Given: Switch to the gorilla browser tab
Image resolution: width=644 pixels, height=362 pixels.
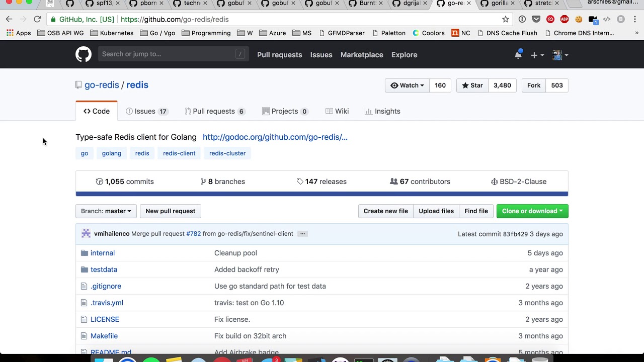Looking at the screenshot, I should point(499,4).
